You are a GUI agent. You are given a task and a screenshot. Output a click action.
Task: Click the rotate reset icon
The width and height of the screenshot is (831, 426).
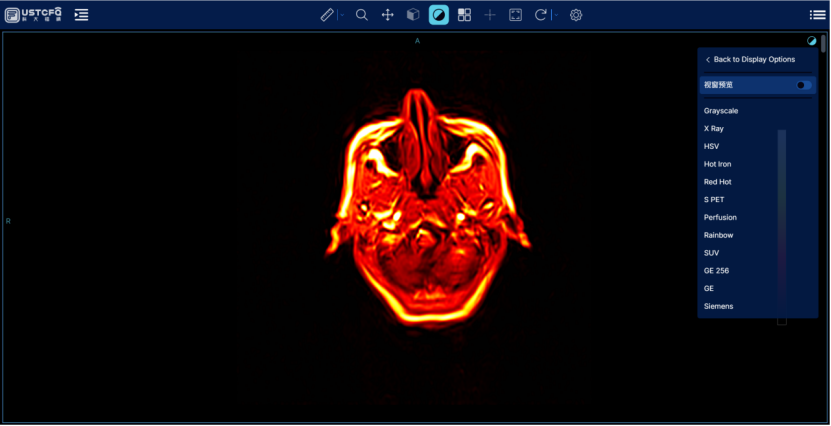[x=541, y=15]
